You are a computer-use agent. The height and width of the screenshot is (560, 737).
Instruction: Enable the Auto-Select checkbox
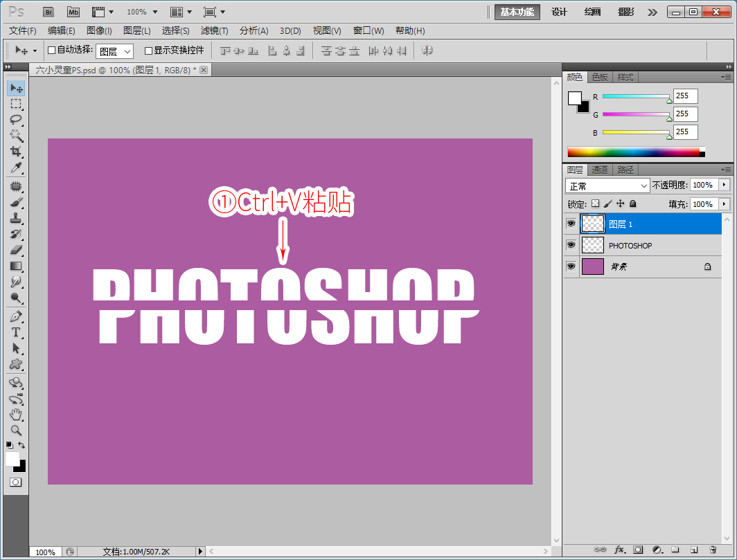(52, 51)
